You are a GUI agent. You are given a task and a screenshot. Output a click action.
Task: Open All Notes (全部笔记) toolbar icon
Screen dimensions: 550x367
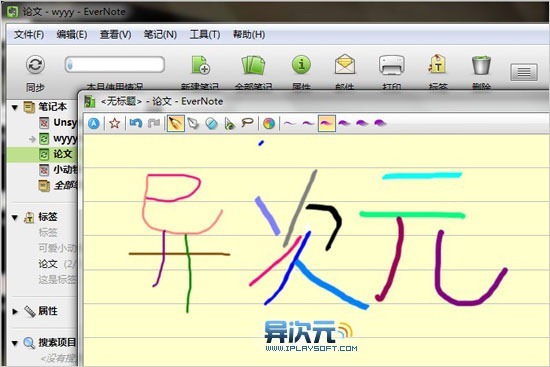click(253, 65)
